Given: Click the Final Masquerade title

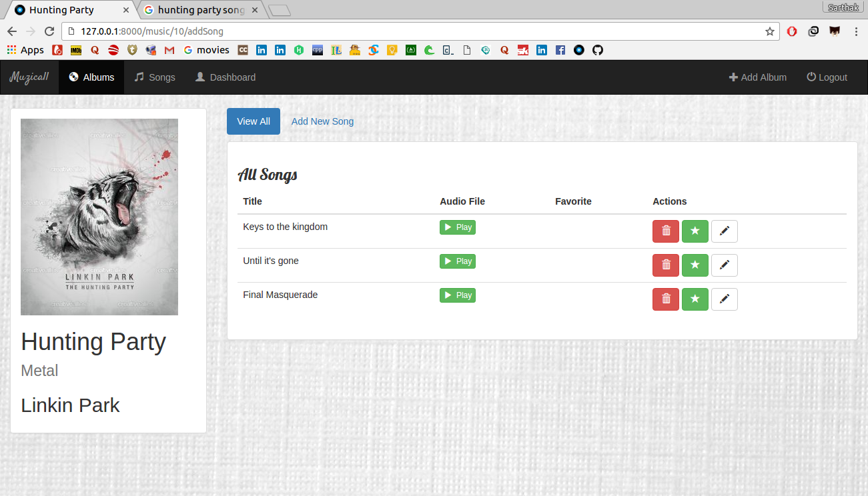Looking at the screenshot, I should (x=280, y=295).
